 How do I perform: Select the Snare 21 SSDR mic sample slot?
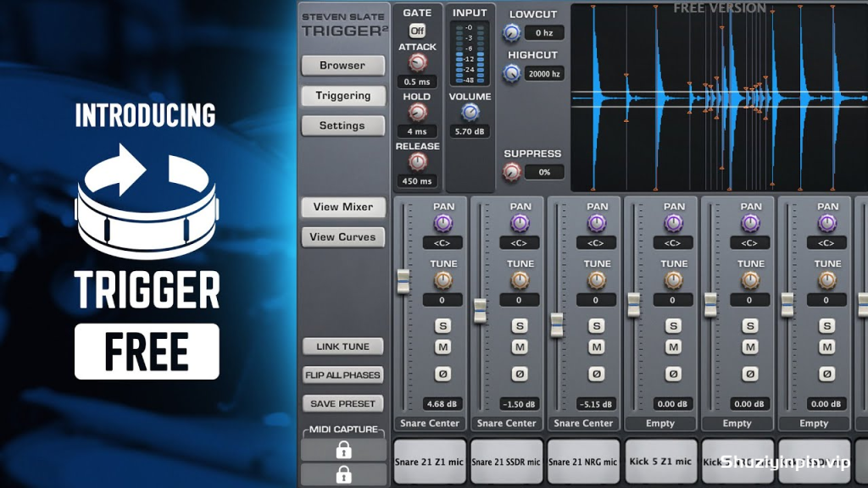[507, 462]
